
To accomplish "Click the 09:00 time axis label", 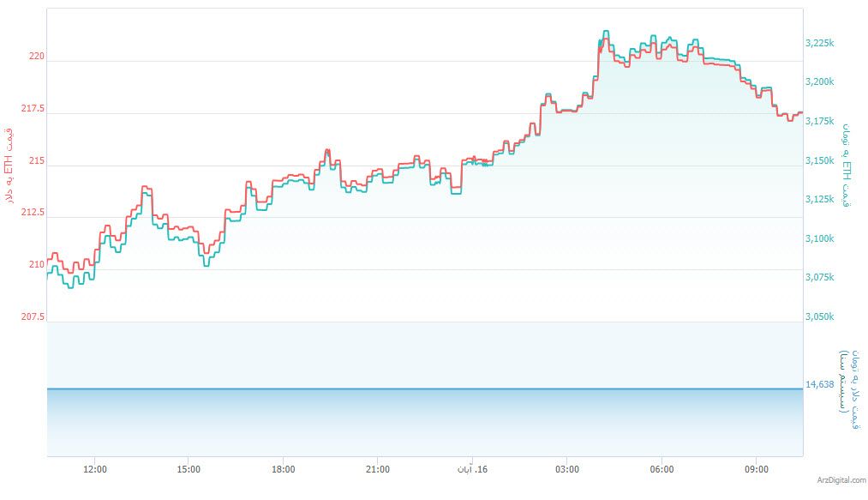I will click(756, 469).
